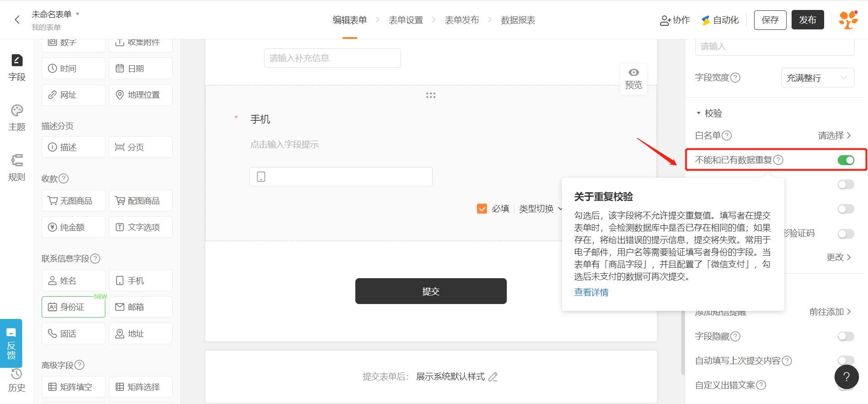
Task: Click help icon beside 联系信息字段
Action: pos(95,258)
